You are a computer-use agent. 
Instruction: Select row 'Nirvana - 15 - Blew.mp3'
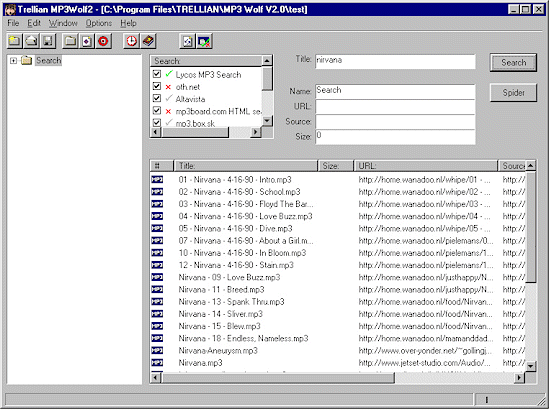(x=220, y=326)
